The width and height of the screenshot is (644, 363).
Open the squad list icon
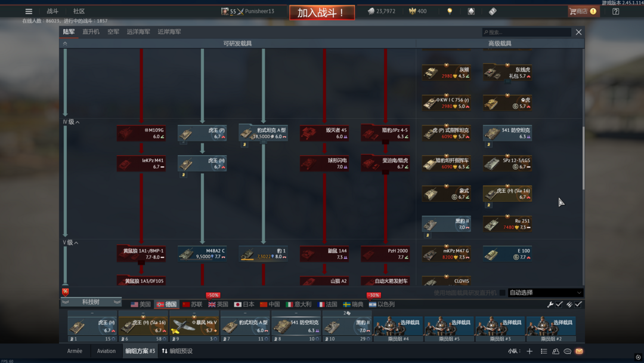pyautogui.click(x=544, y=351)
